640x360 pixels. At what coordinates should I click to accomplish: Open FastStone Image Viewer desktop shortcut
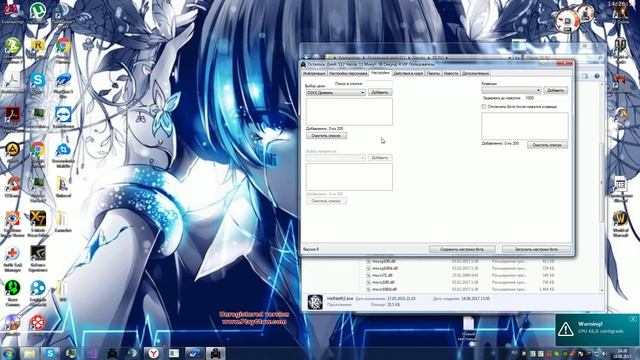click(12, 220)
